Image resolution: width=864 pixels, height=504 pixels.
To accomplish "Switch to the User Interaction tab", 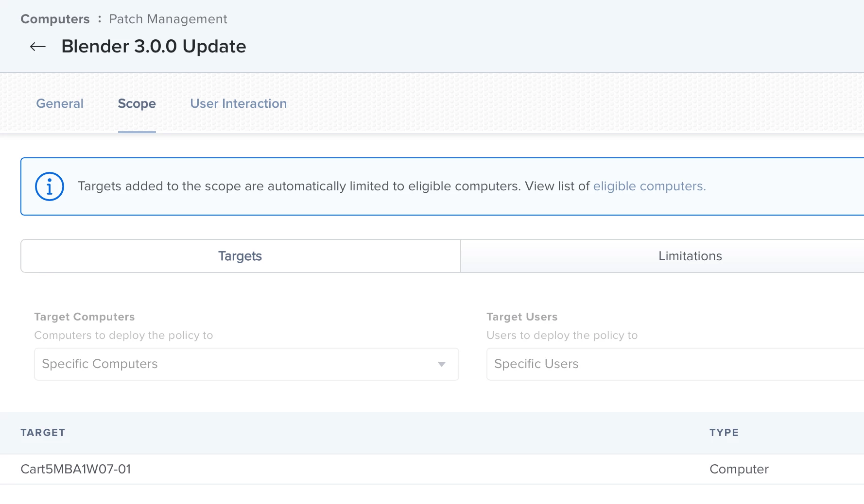I will click(x=239, y=103).
